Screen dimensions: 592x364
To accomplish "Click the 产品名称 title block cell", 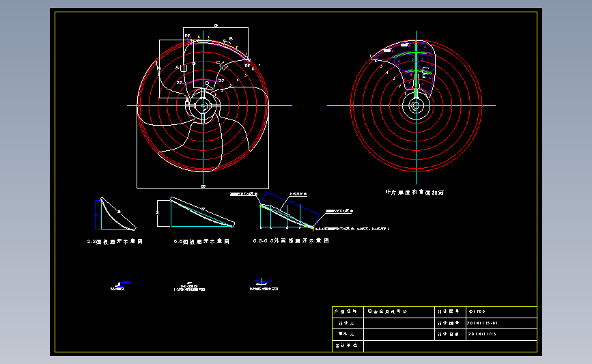I will click(348, 312).
